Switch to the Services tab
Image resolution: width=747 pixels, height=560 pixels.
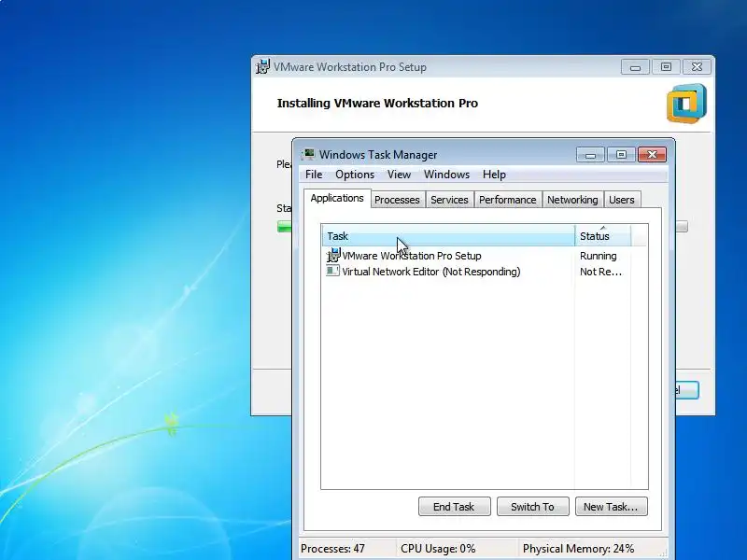click(449, 200)
